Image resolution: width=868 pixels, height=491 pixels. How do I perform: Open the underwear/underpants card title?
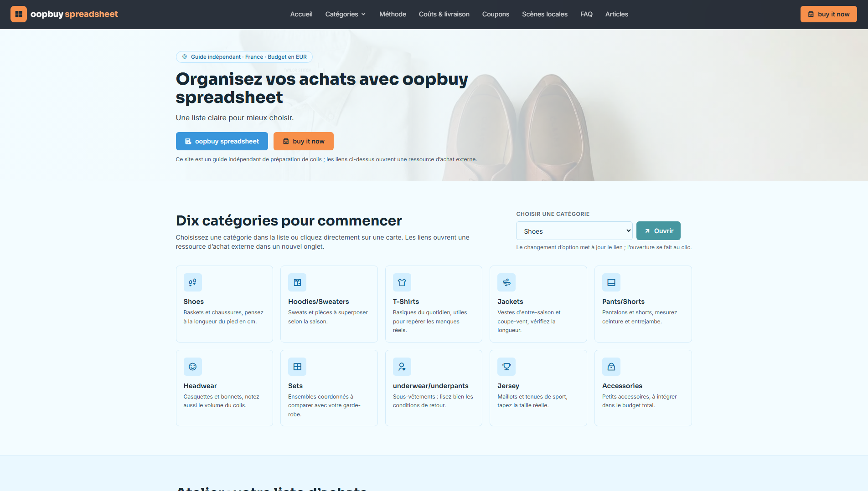point(431,386)
